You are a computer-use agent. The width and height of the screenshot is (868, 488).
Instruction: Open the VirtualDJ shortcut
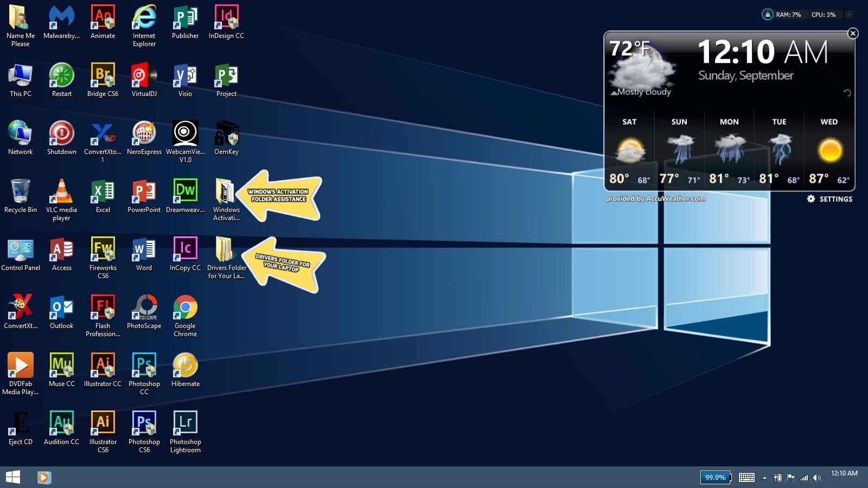point(144,80)
